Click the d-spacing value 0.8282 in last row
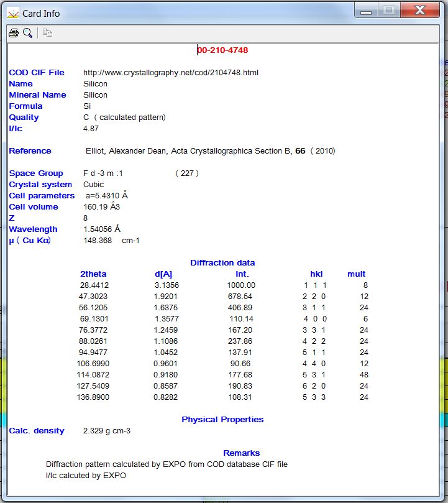 pyautogui.click(x=166, y=397)
